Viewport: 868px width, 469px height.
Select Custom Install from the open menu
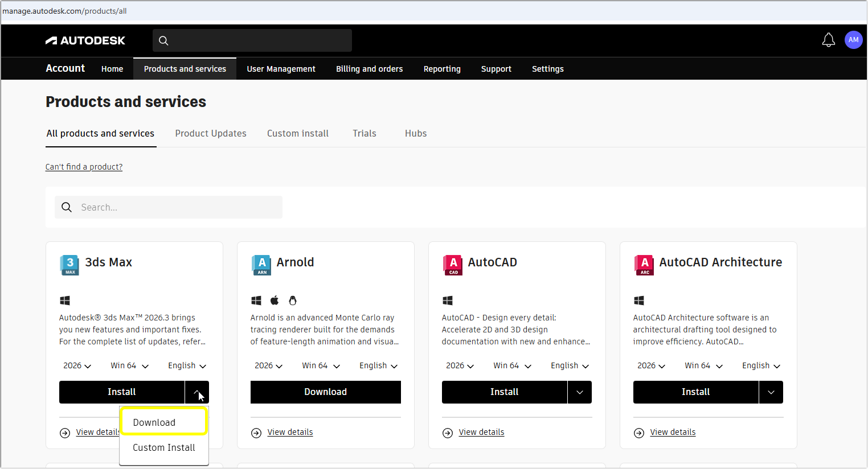[x=163, y=447]
